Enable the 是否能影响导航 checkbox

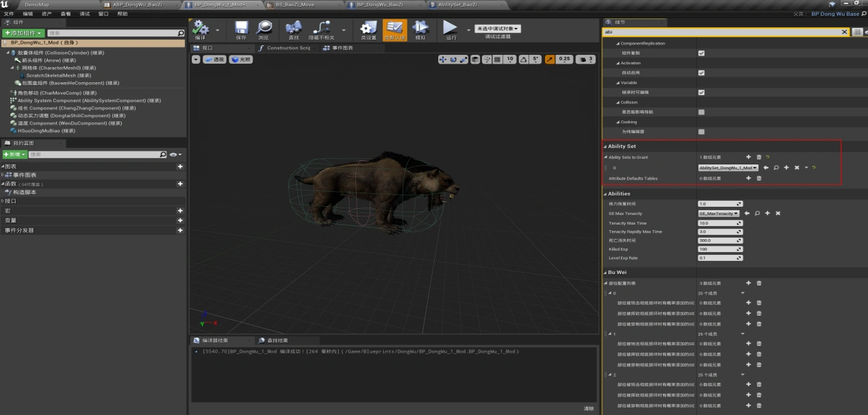pos(701,112)
